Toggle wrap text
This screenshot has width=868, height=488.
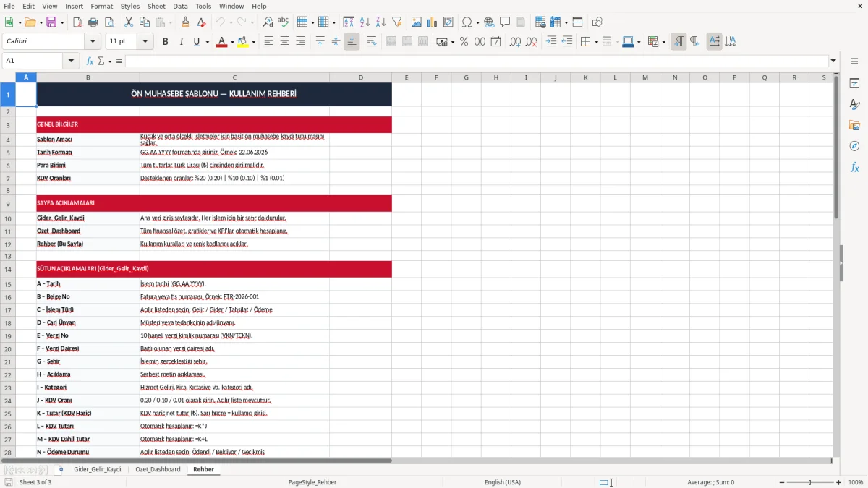pyautogui.click(x=372, y=42)
